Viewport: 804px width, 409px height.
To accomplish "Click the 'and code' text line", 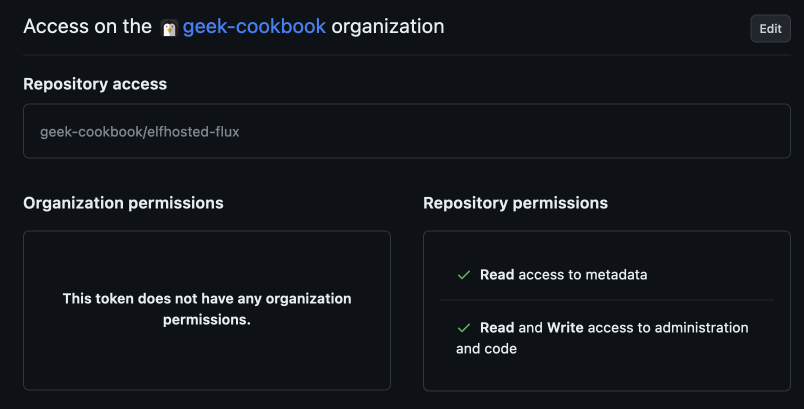I will point(486,349).
